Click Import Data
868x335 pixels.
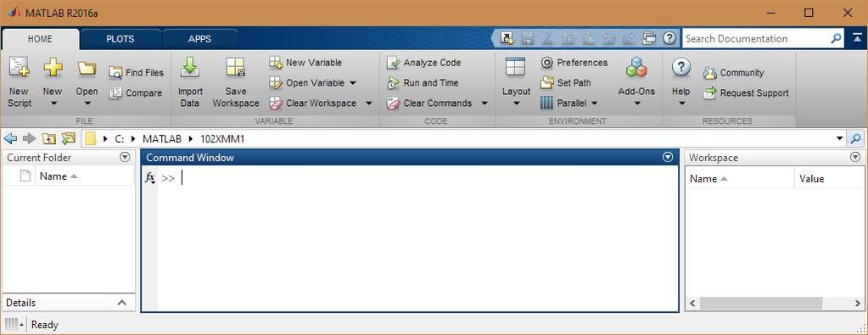click(x=190, y=83)
